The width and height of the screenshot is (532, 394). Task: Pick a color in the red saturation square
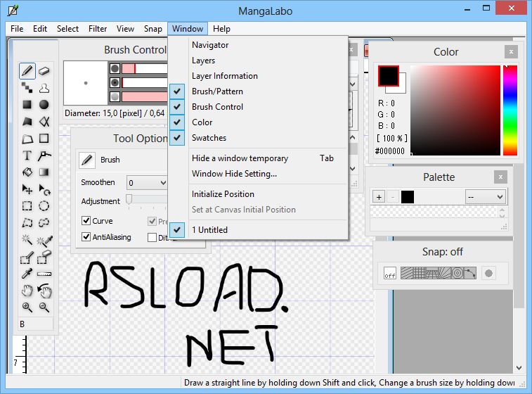[x=455, y=110]
